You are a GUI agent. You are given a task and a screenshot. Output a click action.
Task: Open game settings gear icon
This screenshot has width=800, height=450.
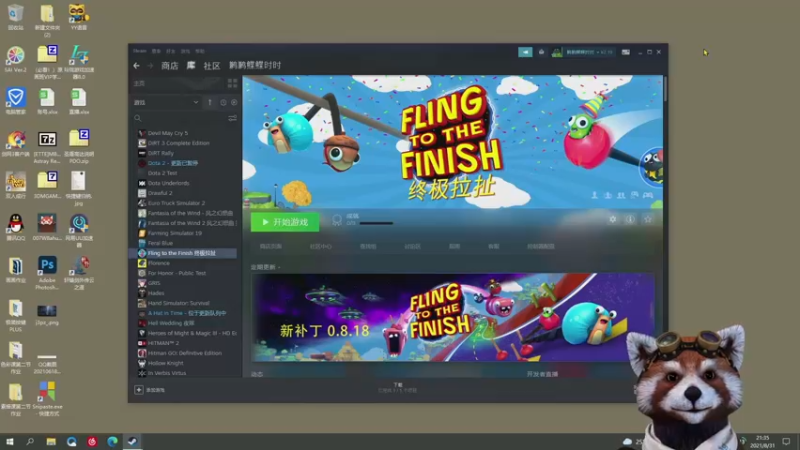tap(612, 219)
